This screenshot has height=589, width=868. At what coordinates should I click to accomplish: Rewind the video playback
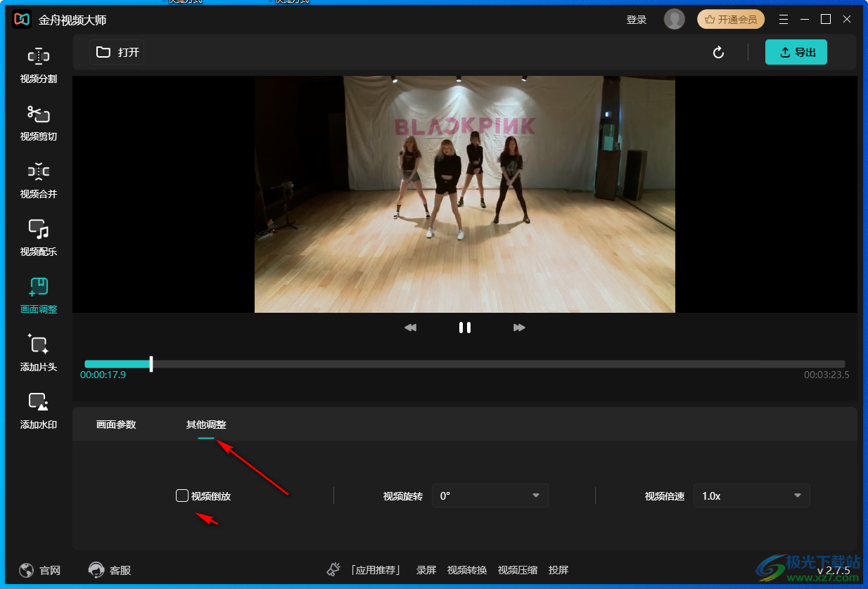(410, 328)
